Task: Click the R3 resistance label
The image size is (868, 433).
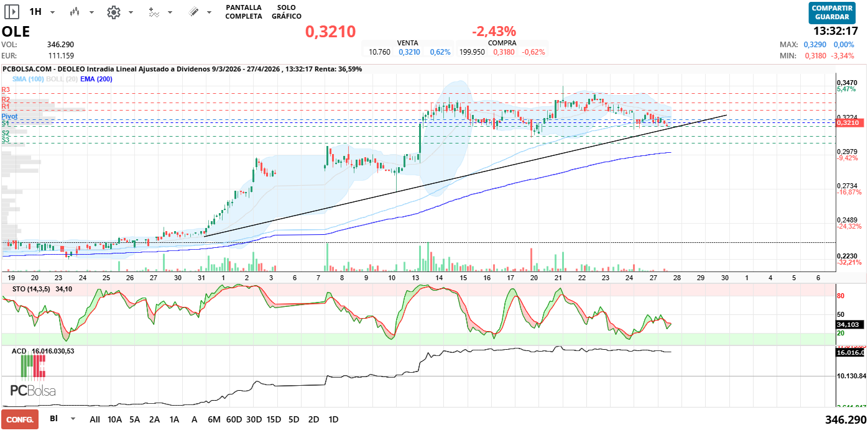Action: [6, 90]
